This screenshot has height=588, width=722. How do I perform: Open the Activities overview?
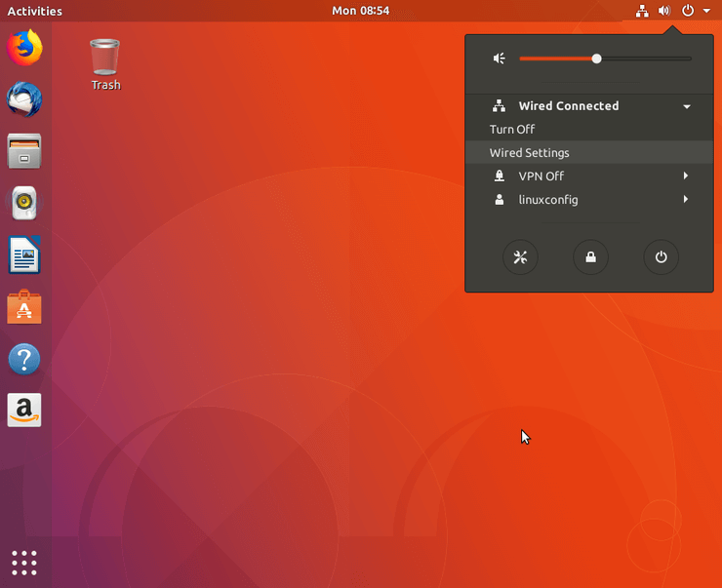(x=34, y=11)
